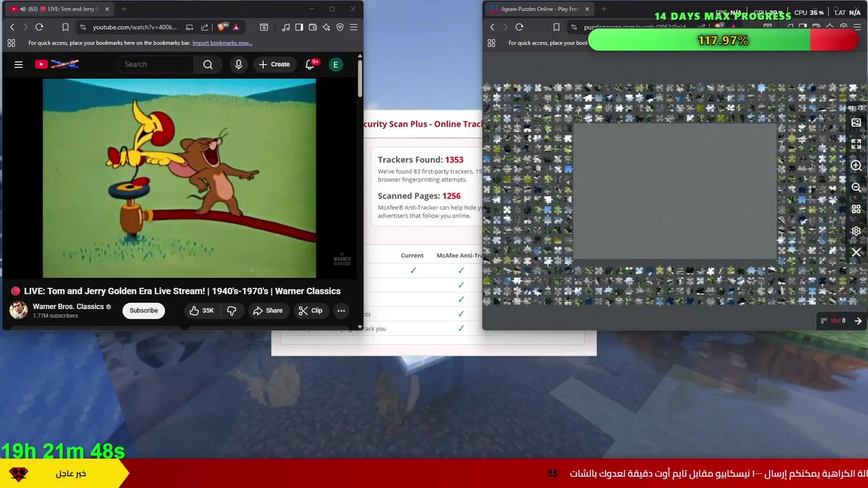Close the Tom and Jerry tab

[x=106, y=9]
